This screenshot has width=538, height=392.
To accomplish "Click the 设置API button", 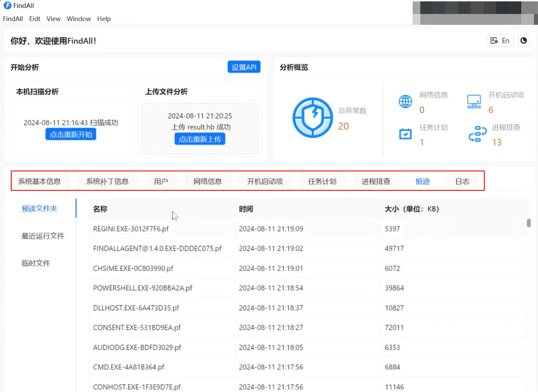I will (x=244, y=67).
